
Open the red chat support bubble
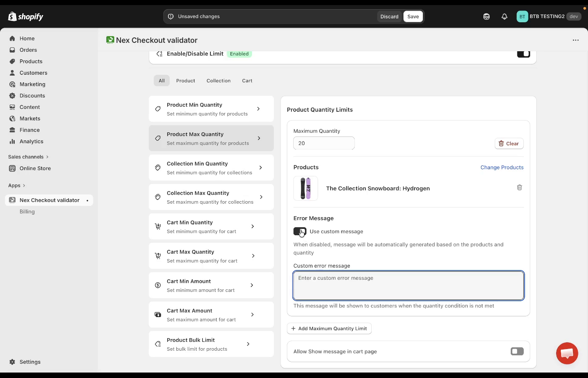point(567,353)
